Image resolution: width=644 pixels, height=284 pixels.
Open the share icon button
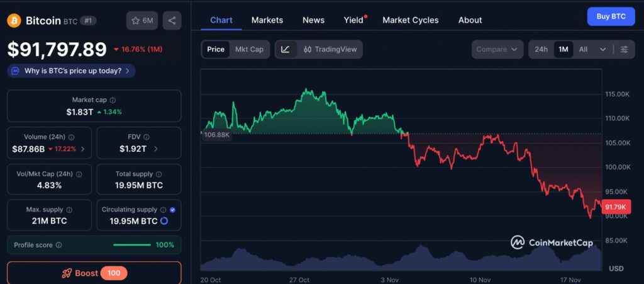(172, 21)
